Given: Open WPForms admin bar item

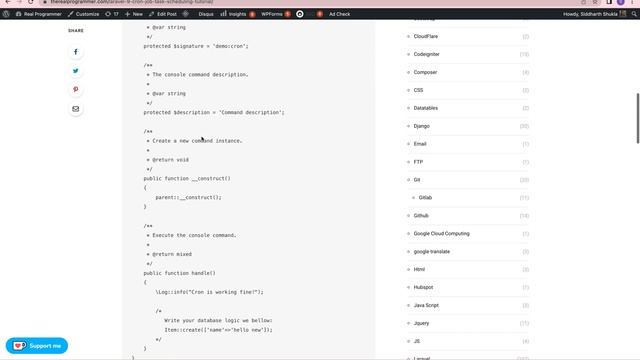Looking at the screenshot, I should pos(276,14).
